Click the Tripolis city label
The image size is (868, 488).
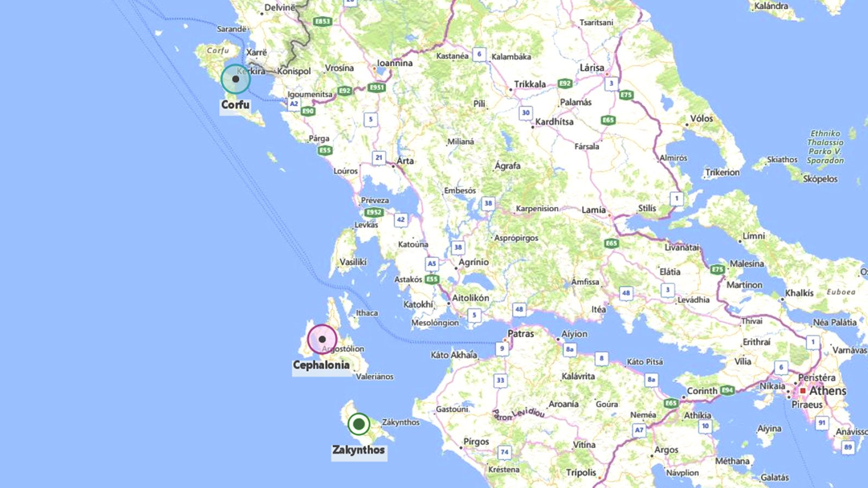click(x=581, y=472)
